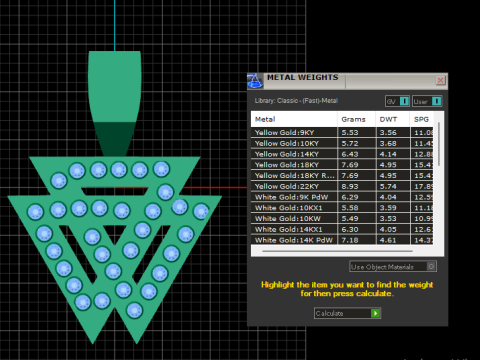The image size is (480, 360).
Task: Select the Yellow Gold:22KY row
Action: 342,186
